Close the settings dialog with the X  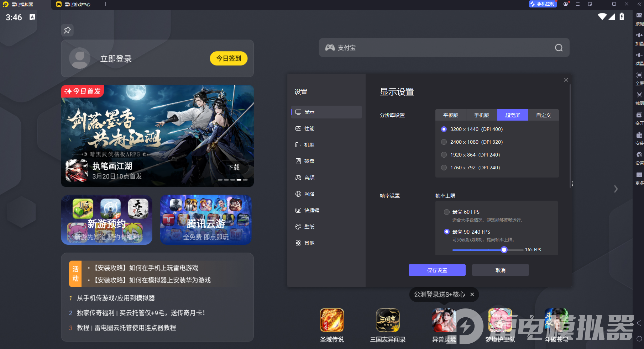pos(566,80)
